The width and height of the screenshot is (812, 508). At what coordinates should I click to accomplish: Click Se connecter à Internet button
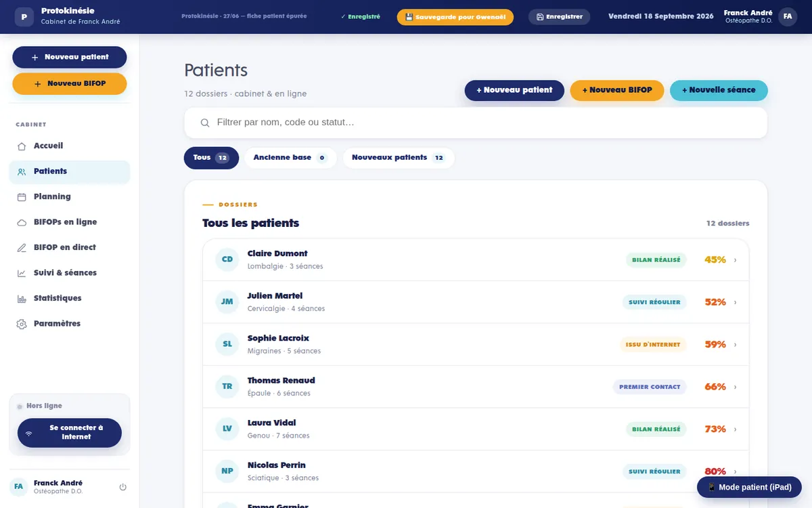pyautogui.click(x=70, y=433)
